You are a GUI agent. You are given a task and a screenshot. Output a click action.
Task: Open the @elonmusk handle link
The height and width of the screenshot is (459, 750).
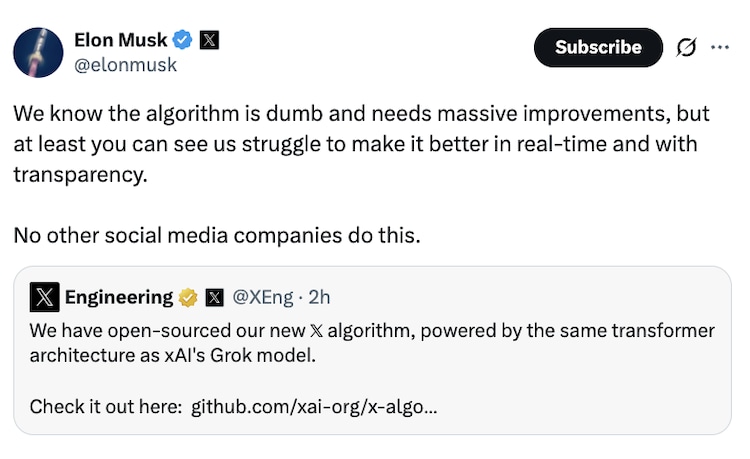coord(125,65)
